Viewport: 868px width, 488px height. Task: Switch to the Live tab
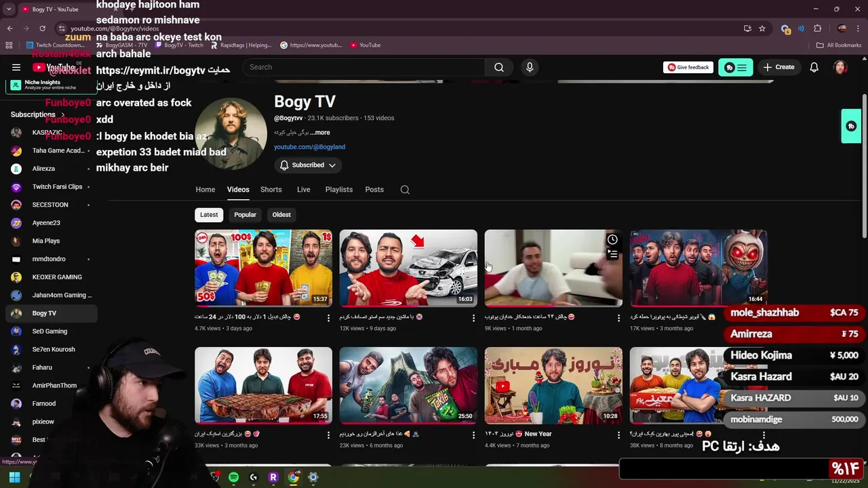pos(304,190)
